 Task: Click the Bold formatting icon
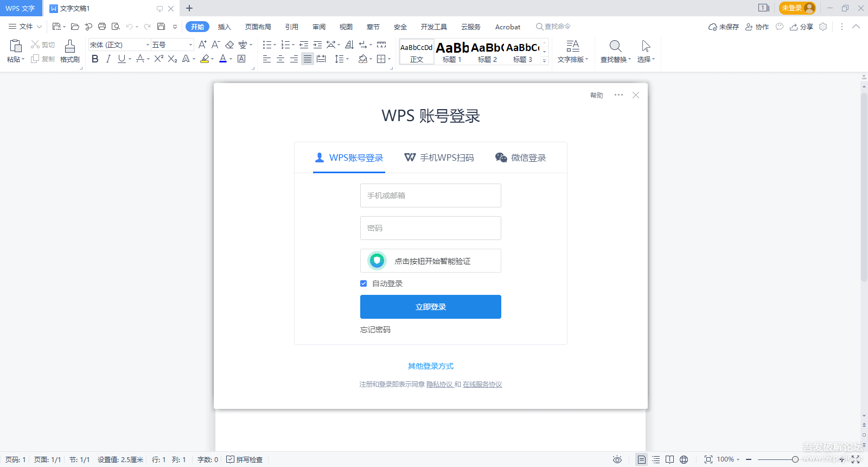[x=95, y=59]
